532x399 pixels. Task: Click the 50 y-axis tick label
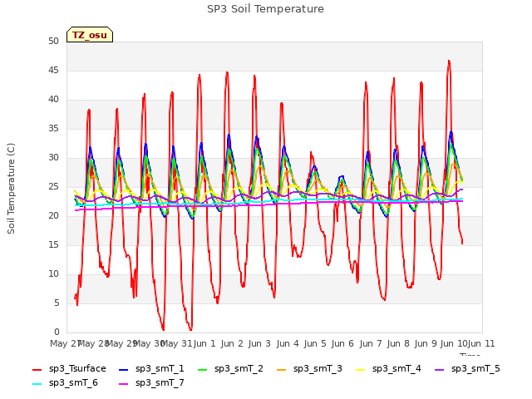pos(53,42)
